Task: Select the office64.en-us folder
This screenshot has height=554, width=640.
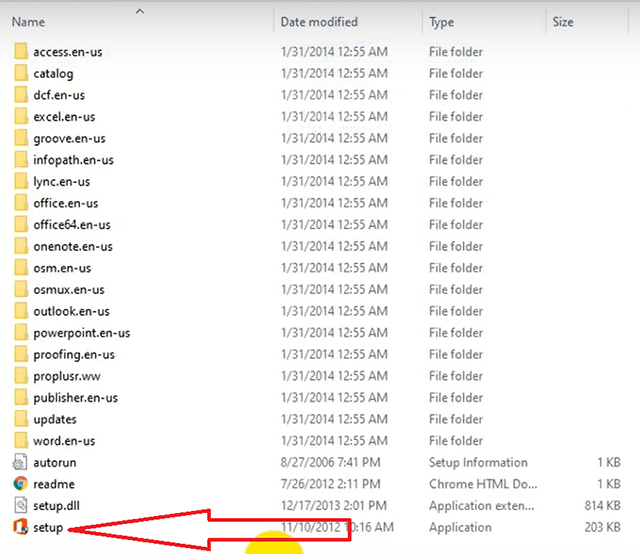Action: [x=72, y=225]
